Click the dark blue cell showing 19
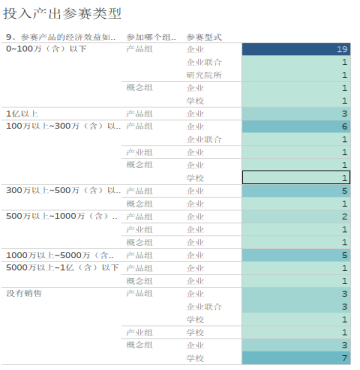Viewport: 360px width, 370px height. coord(296,49)
